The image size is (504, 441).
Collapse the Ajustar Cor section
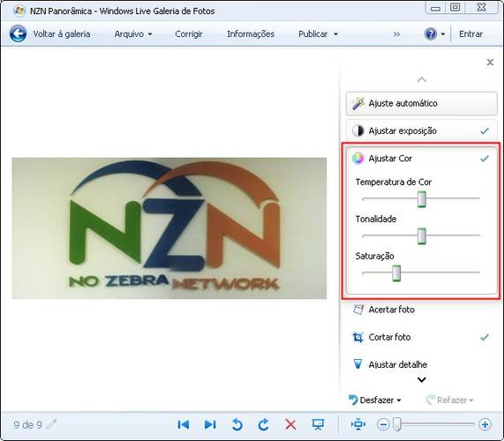tap(421, 159)
